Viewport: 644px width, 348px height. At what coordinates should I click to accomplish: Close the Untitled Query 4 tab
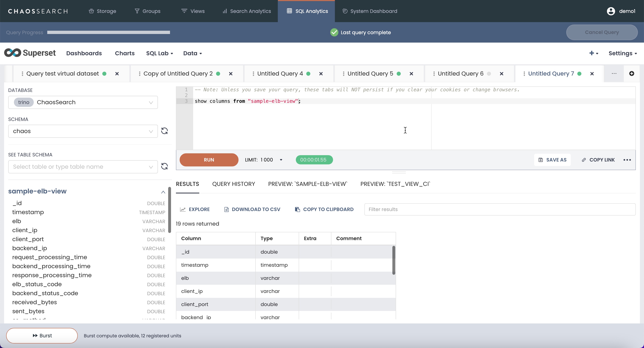tap(321, 74)
